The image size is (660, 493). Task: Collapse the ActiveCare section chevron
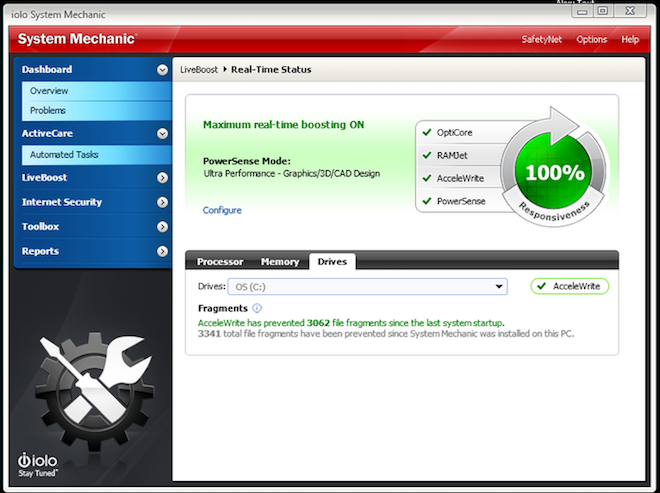162,134
